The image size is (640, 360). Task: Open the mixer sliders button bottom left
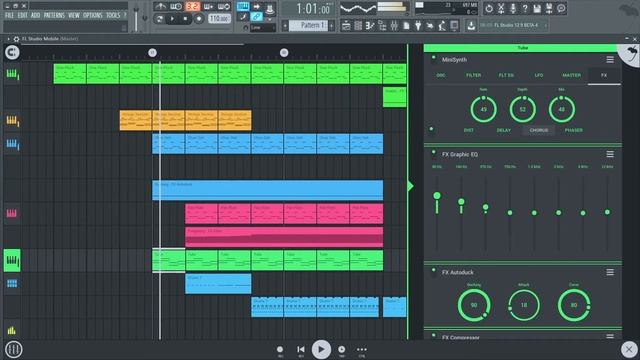[x=13, y=349]
